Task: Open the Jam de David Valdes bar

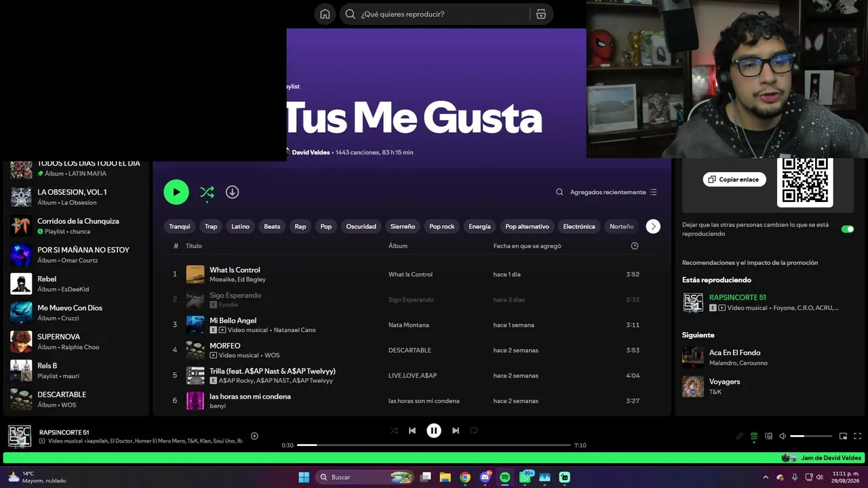Action: (x=434, y=458)
